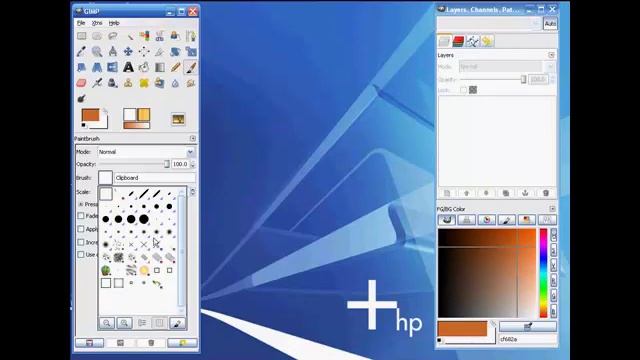Expand the Pressure sensitivity section
The image size is (640, 360).
click(81, 204)
